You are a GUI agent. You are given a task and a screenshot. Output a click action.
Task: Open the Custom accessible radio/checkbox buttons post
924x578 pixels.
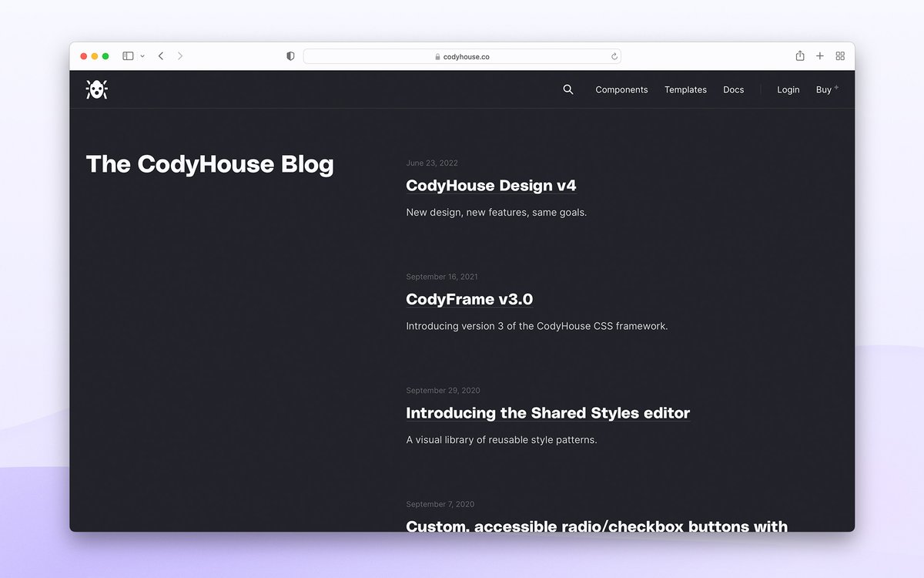tap(597, 526)
